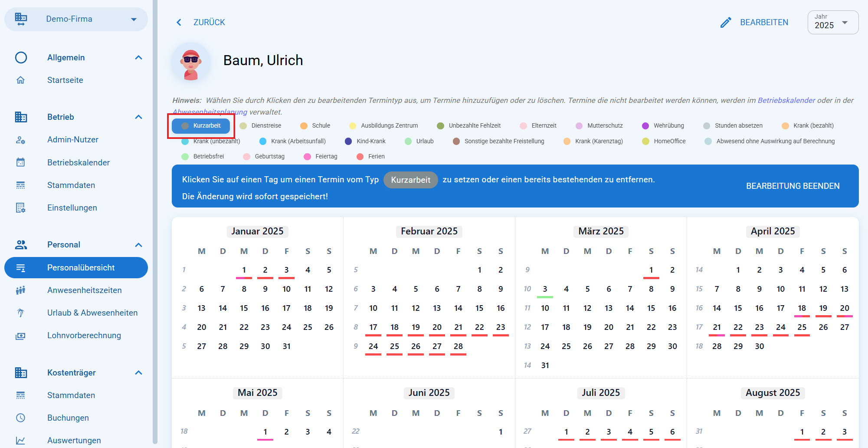Click the Demo-Firma company building icon
Image resolution: width=868 pixels, height=448 pixels.
(21, 19)
